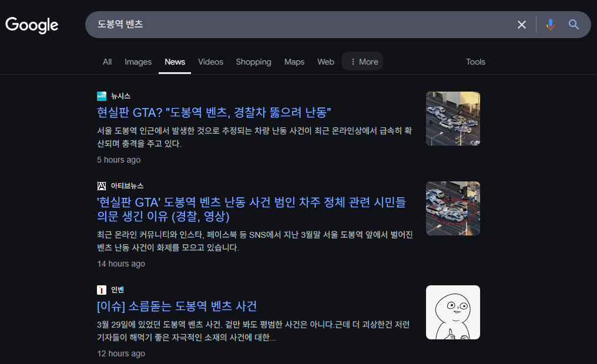The height and width of the screenshot is (364, 597).
Task: Start voice search with microphone icon
Action: (x=550, y=25)
